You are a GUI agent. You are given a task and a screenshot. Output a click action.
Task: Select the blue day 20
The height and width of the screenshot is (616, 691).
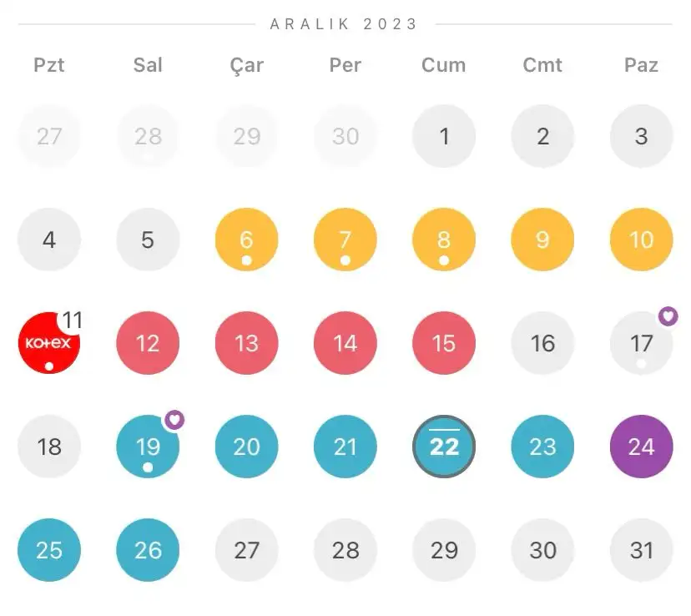coord(246,447)
